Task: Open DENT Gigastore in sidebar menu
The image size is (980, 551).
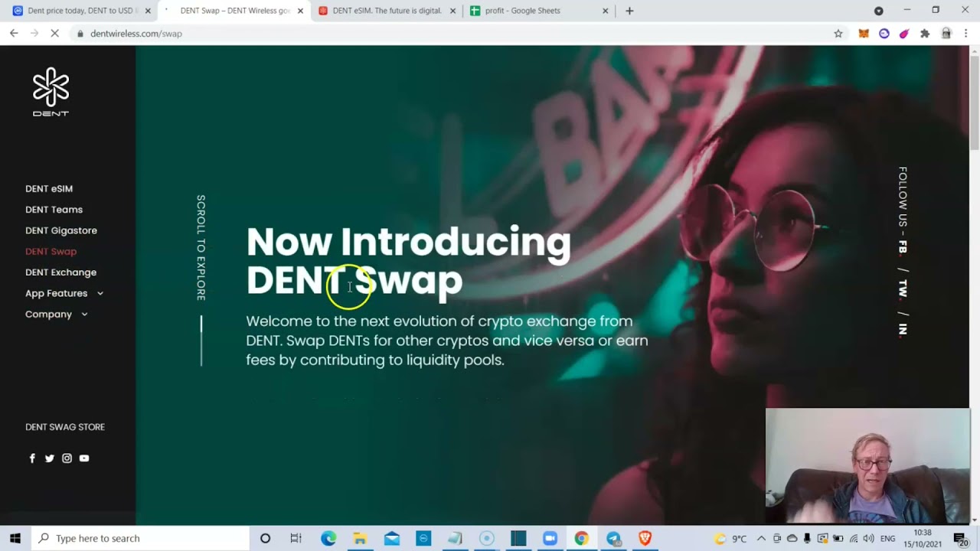Action: [x=61, y=230]
